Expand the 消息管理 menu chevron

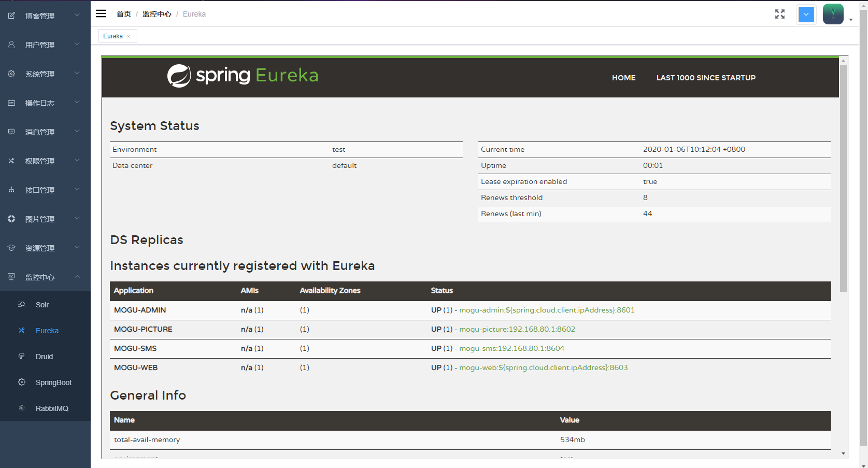coord(77,132)
